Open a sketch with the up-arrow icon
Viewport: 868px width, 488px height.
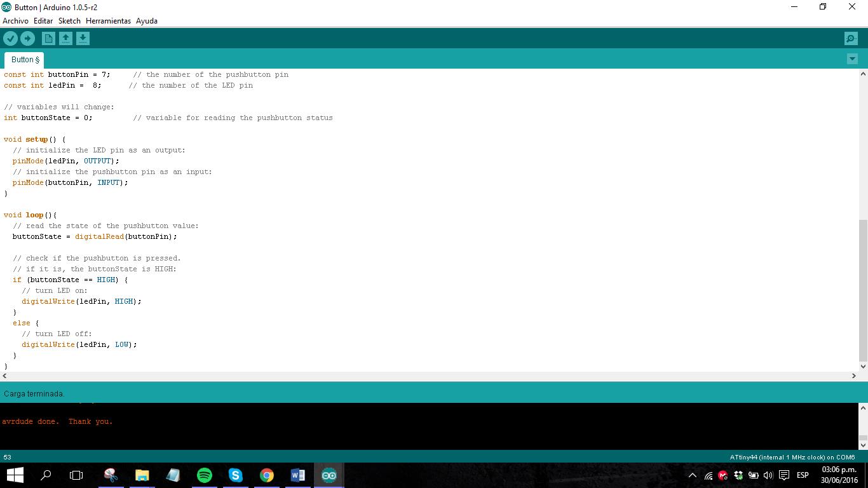65,39
